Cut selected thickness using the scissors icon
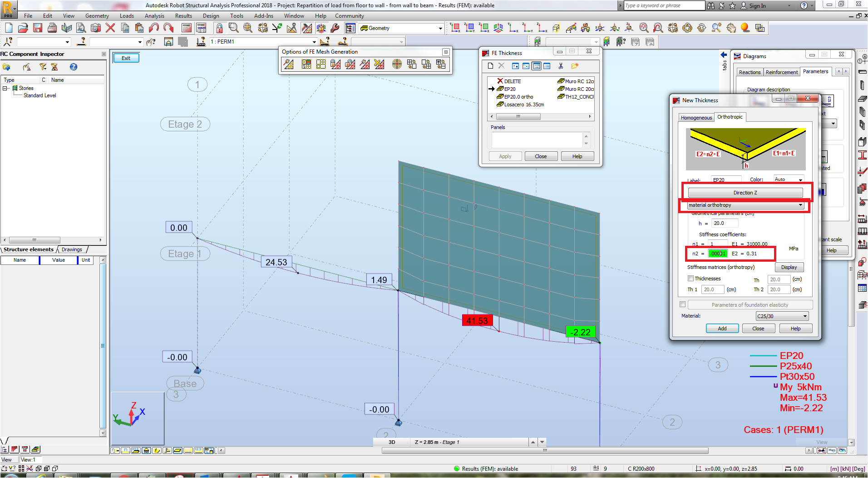Screen dimensions: 868x478 point(561,66)
